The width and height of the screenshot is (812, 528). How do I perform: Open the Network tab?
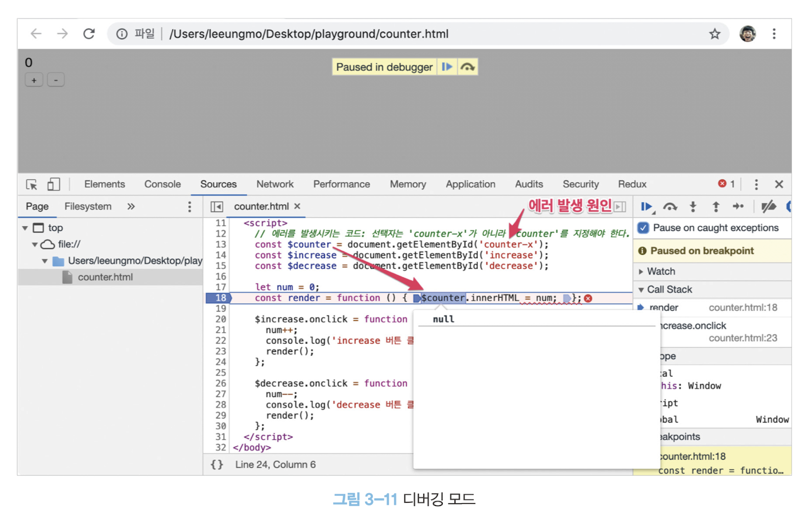coord(275,184)
